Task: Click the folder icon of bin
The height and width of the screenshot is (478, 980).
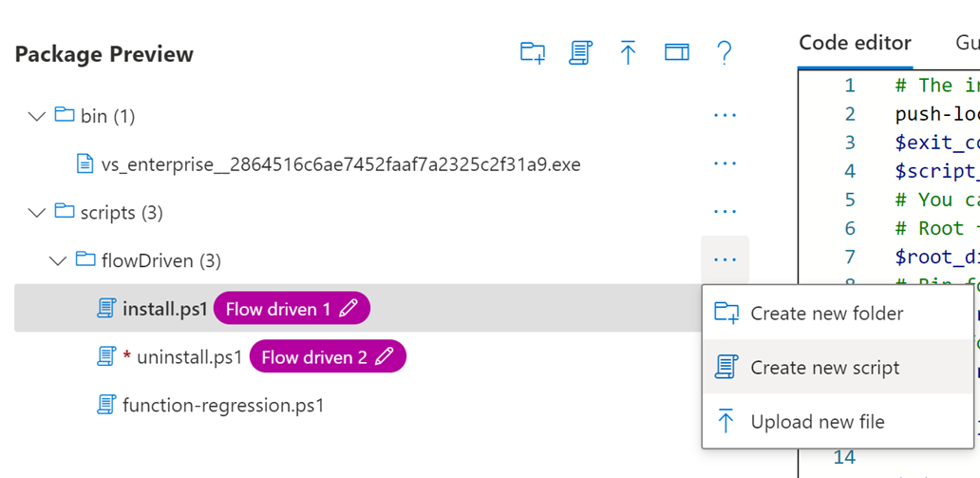Action: click(x=64, y=115)
